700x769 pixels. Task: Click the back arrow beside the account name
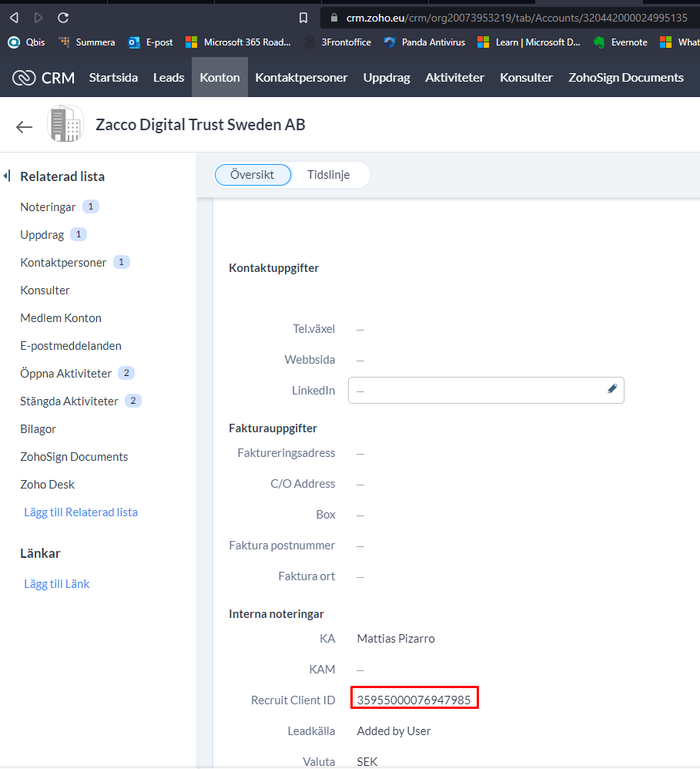coord(25,127)
